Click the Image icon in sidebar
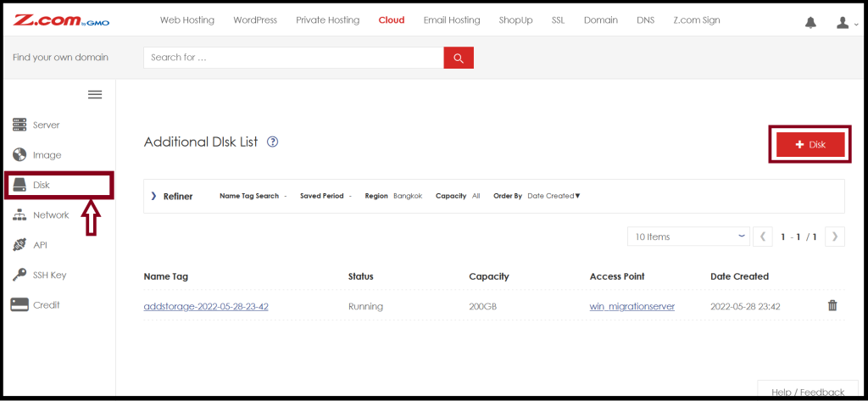868x401 pixels. click(19, 155)
